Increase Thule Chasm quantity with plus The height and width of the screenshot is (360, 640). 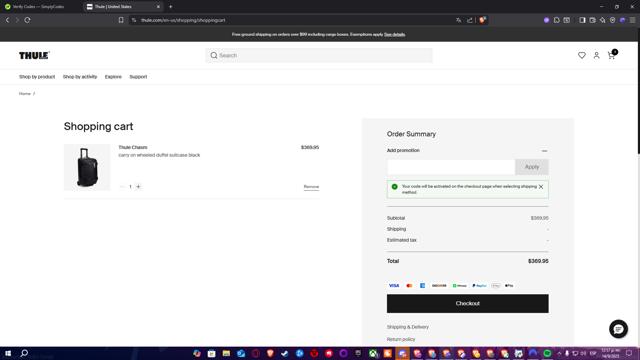[138, 187]
